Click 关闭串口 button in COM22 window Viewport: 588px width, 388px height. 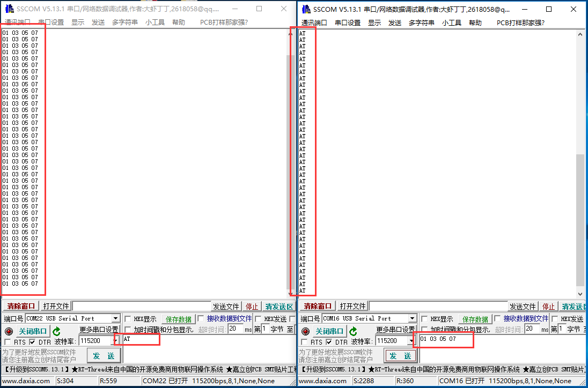(33, 331)
